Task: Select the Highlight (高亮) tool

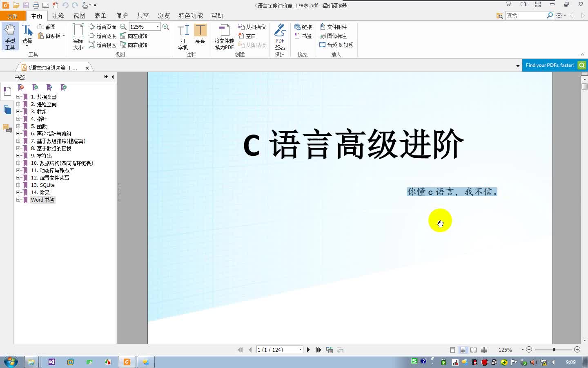Action: [200, 34]
